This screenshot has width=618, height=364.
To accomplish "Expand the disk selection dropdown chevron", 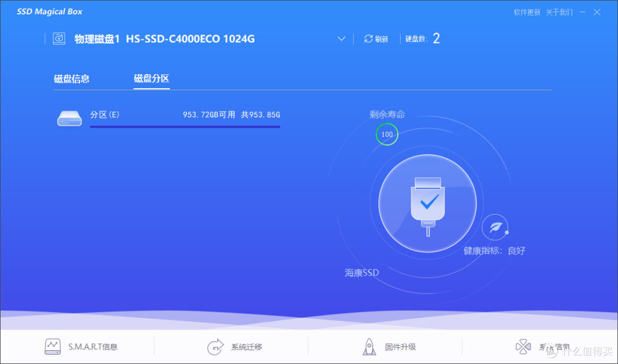I will click(341, 39).
